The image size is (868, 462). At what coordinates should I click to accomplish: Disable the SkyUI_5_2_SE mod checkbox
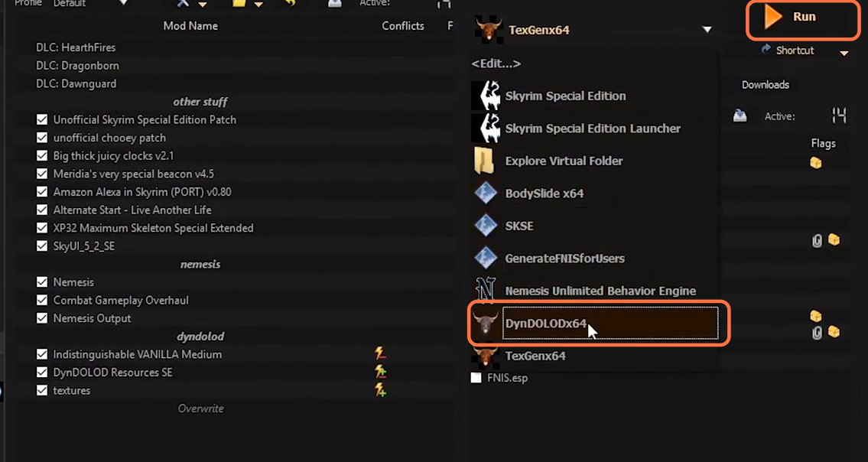pos(41,246)
